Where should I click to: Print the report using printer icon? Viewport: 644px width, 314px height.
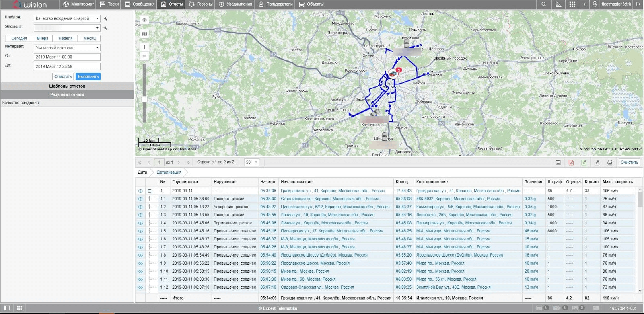610,162
